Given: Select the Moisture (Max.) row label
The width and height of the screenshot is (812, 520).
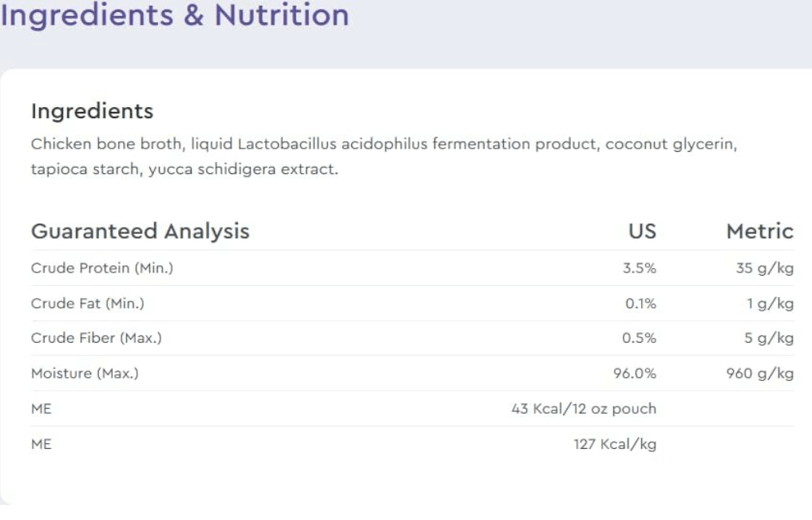Looking at the screenshot, I should pyautogui.click(x=85, y=374).
